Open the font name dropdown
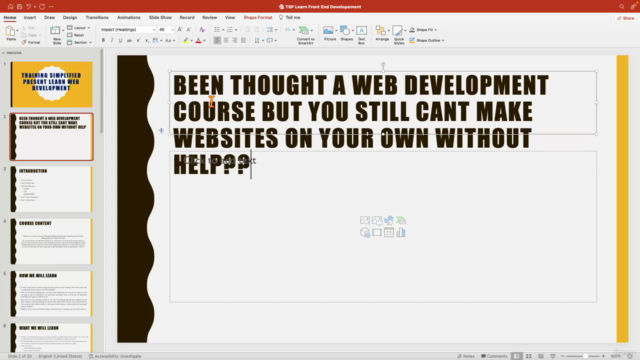This screenshot has width=640, height=360. click(154, 30)
